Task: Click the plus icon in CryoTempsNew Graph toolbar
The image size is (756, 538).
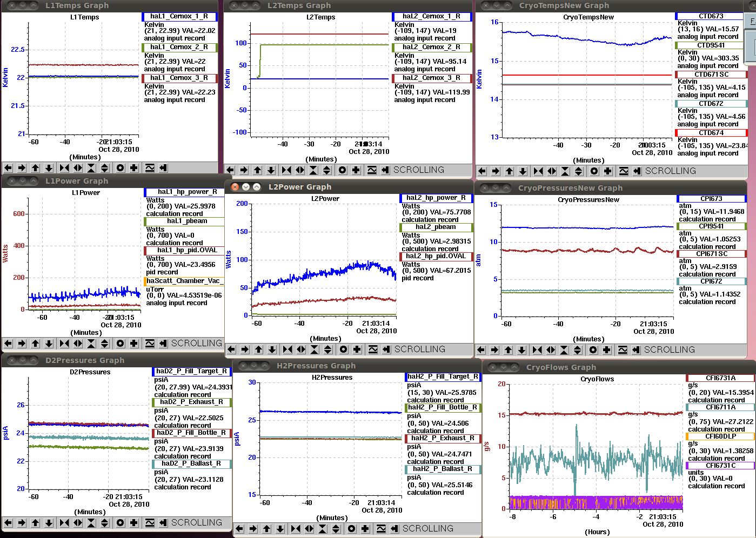Action: click(608, 171)
